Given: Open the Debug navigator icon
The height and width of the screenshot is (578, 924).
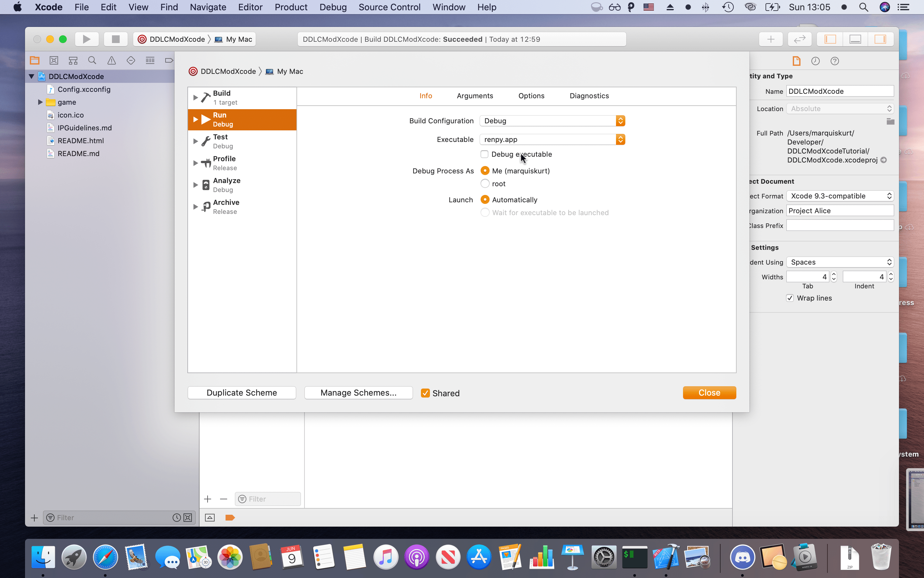Looking at the screenshot, I should point(150,60).
